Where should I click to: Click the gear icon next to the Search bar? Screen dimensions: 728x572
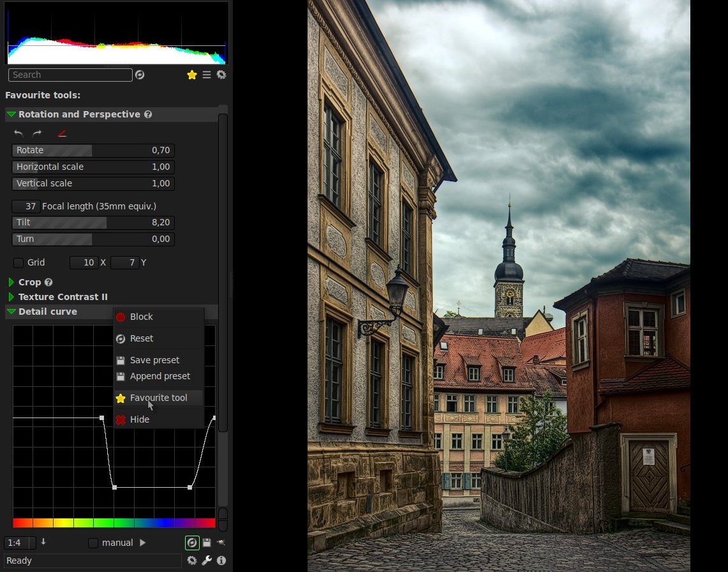221,75
